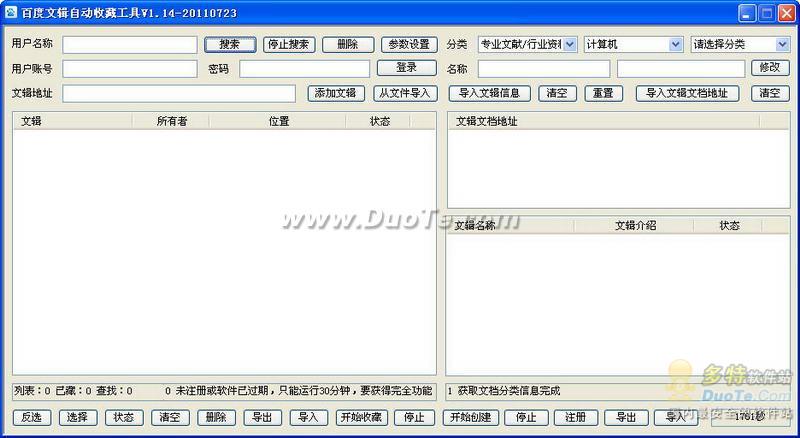Click the 从文件导入 button

click(405, 93)
